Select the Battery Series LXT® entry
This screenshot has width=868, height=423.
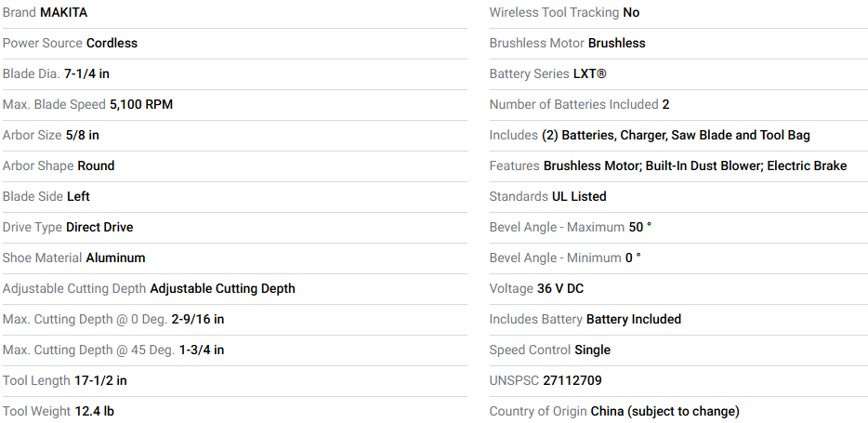coord(548,73)
